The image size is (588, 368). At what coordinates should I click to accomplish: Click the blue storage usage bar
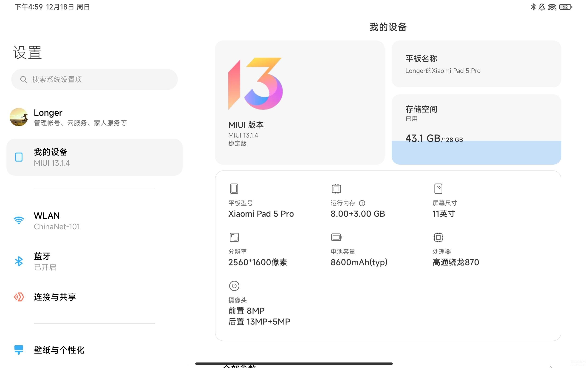pos(476,152)
